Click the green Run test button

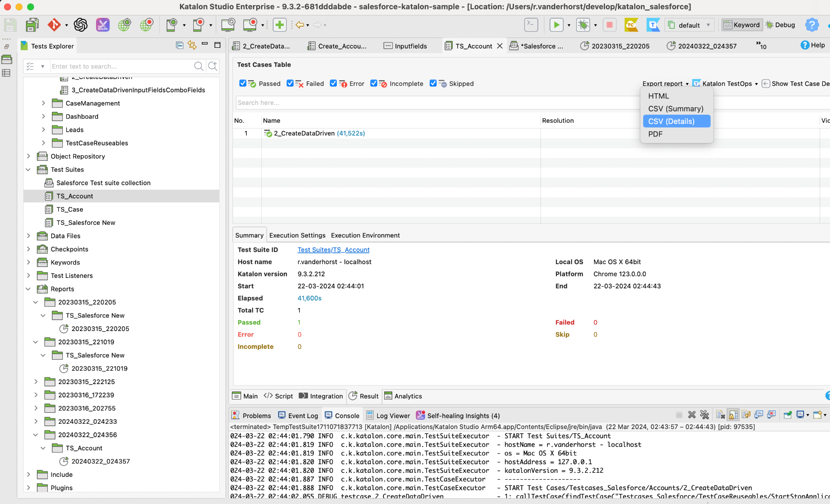tap(556, 25)
